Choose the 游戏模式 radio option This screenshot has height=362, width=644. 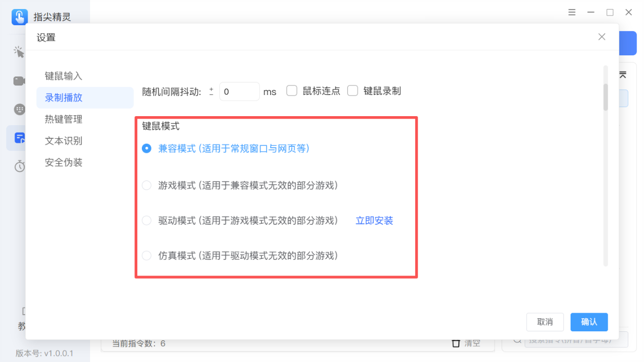click(146, 186)
